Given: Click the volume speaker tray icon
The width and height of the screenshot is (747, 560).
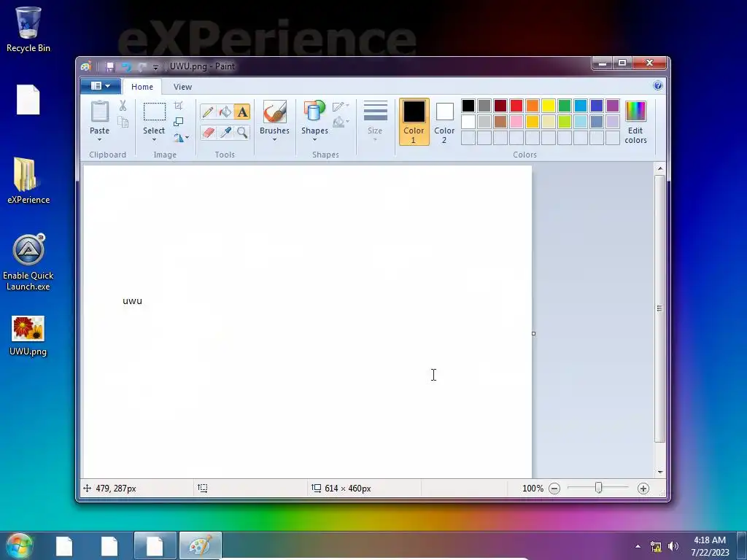Looking at the screenshot, I should tap(673, 546).
